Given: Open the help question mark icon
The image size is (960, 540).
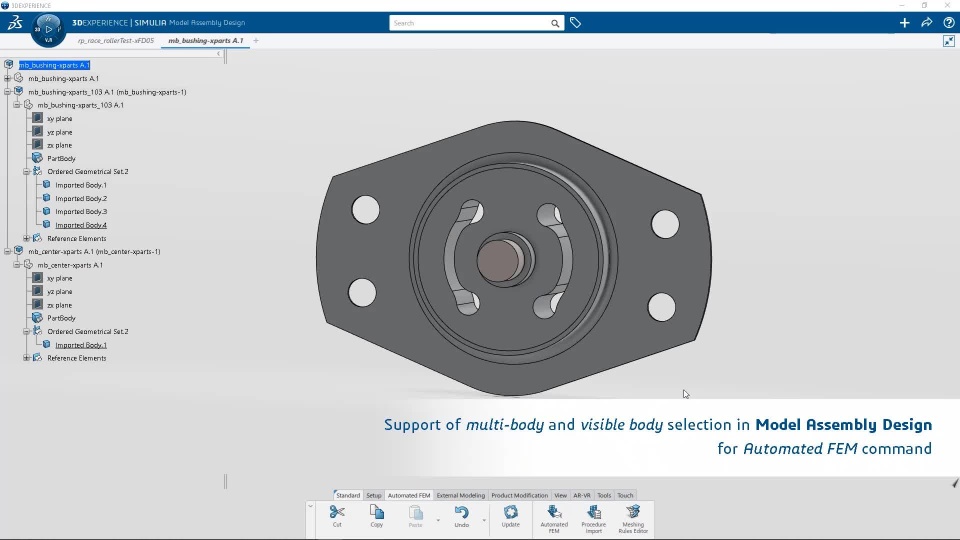Looking at the screenshot, I should (x=948, y=23).
